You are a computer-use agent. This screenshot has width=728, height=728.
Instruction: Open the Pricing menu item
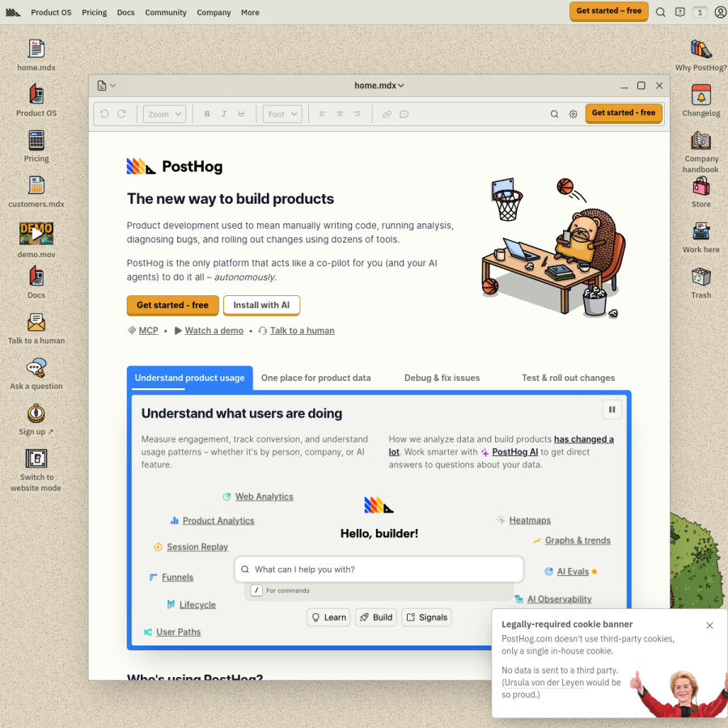95,12
